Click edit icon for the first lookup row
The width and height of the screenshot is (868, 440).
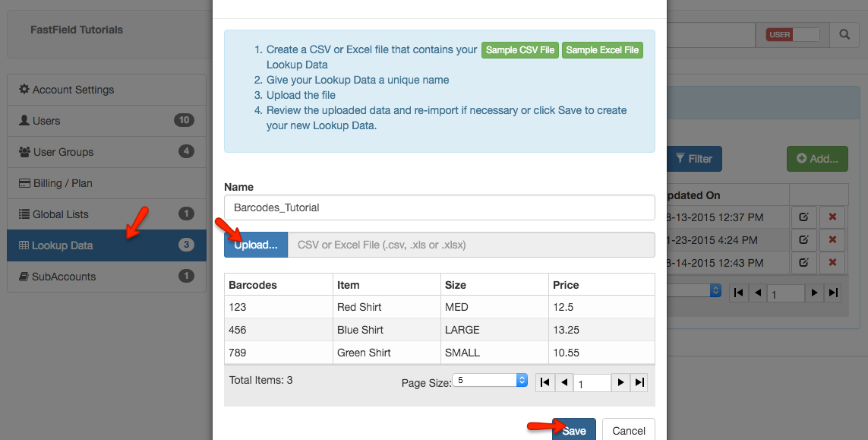tap(803, 217)
